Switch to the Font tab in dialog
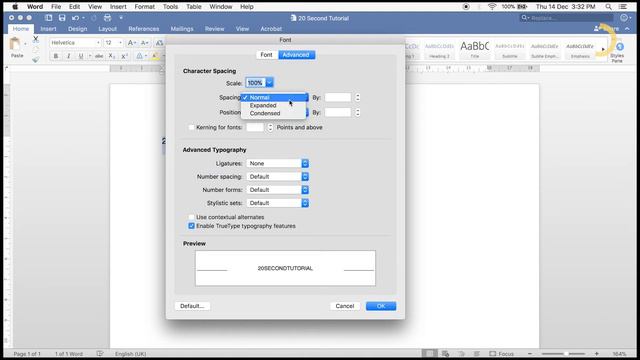 pyautogui.click(x=267, y=55)
